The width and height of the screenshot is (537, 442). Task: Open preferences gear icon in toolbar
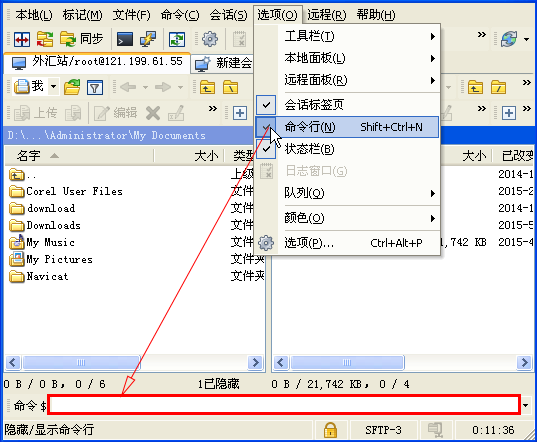point(210,39)
